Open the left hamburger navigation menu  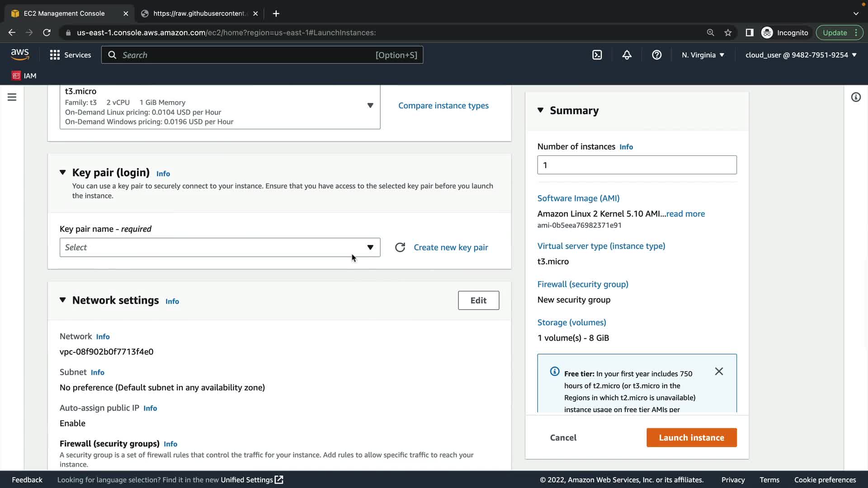click(x=12, y=97)
